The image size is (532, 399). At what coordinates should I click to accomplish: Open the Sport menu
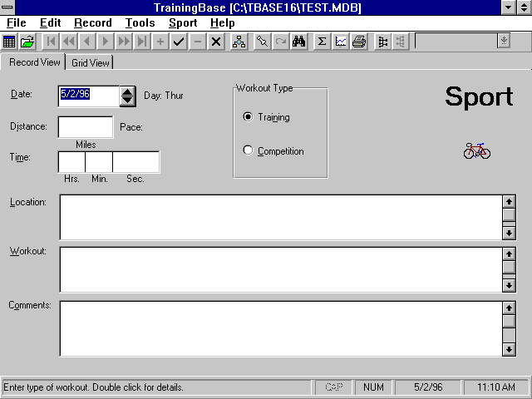(182, 23)
